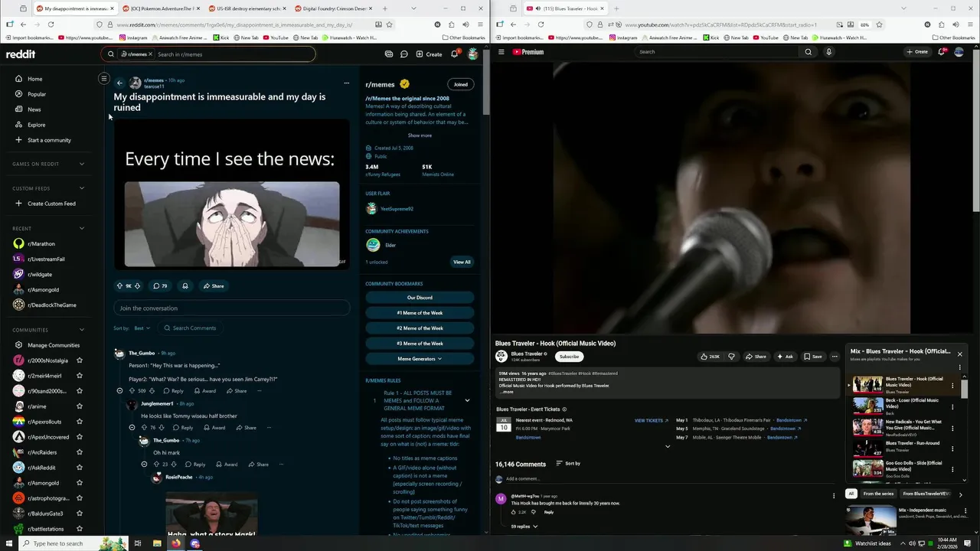Toggle the Joined button for r/memes
980x551 pixels.
[460, 84]
